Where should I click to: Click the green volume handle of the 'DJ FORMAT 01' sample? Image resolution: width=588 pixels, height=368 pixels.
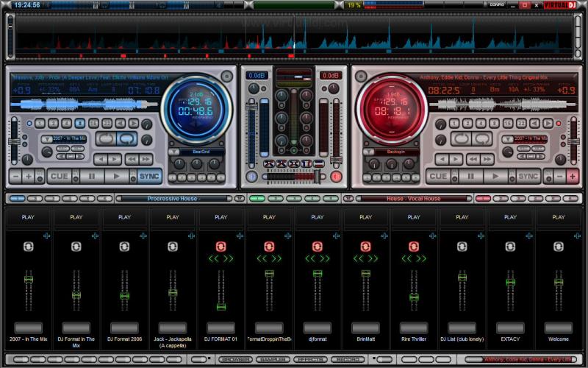221,307
